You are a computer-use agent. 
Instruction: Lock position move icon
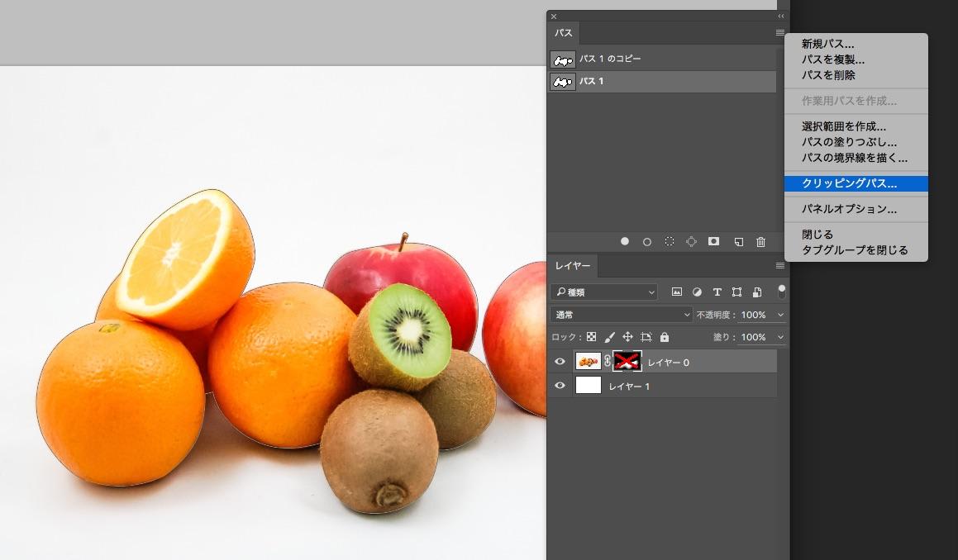(627, 336)
